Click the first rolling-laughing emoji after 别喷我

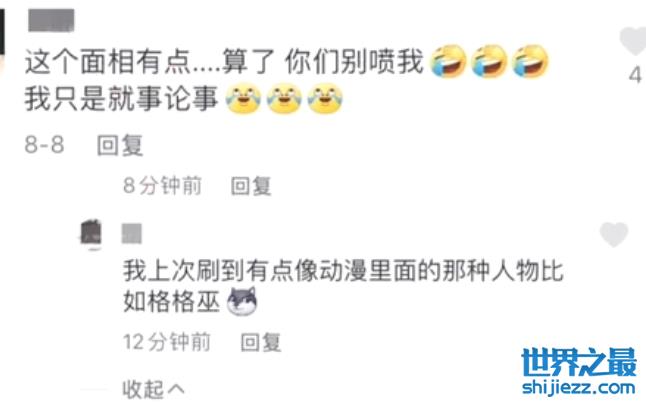click(448, 61)
